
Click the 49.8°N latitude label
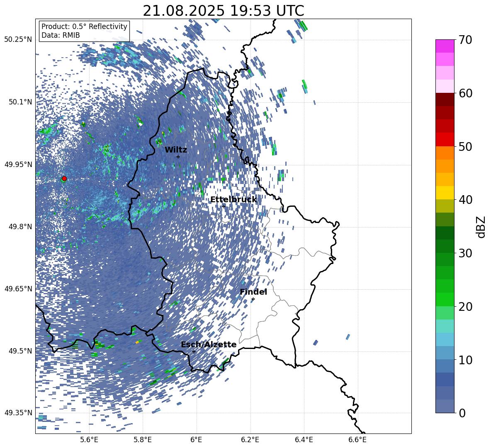point(20,226)
